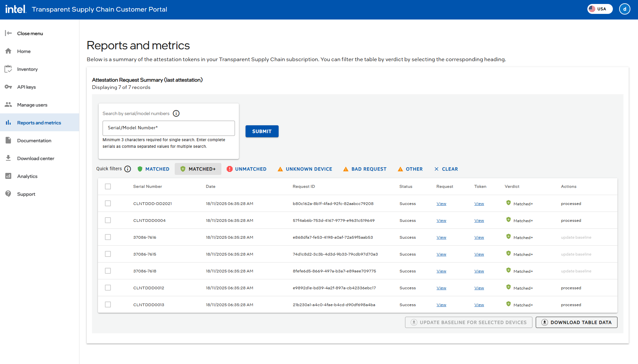Click the Documentation file icon
Image resolution: width=638 pixels, height=364 pixels.
8,140
